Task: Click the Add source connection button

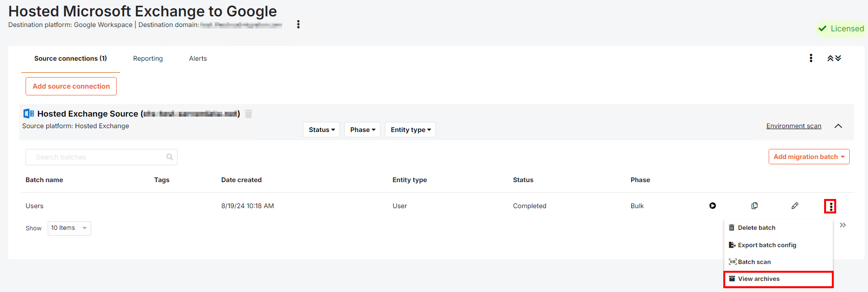Action: click(71, 86)
